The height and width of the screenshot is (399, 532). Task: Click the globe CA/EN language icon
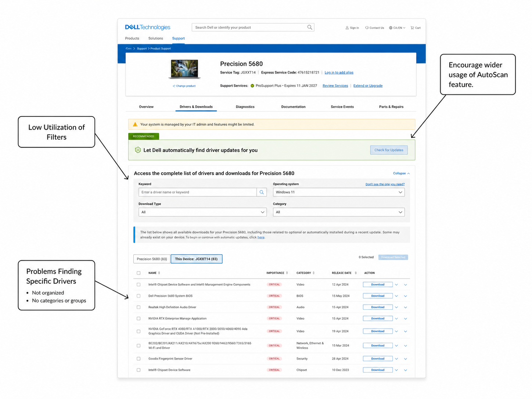391,28
